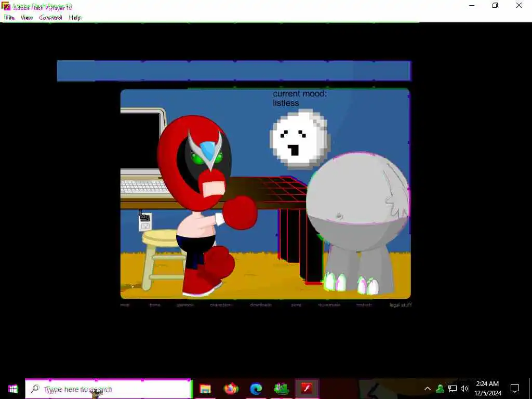Image resolution: width=532 pixels, height=399 pixels.
Task: Open the network tray icon
Action: point(453,389)
